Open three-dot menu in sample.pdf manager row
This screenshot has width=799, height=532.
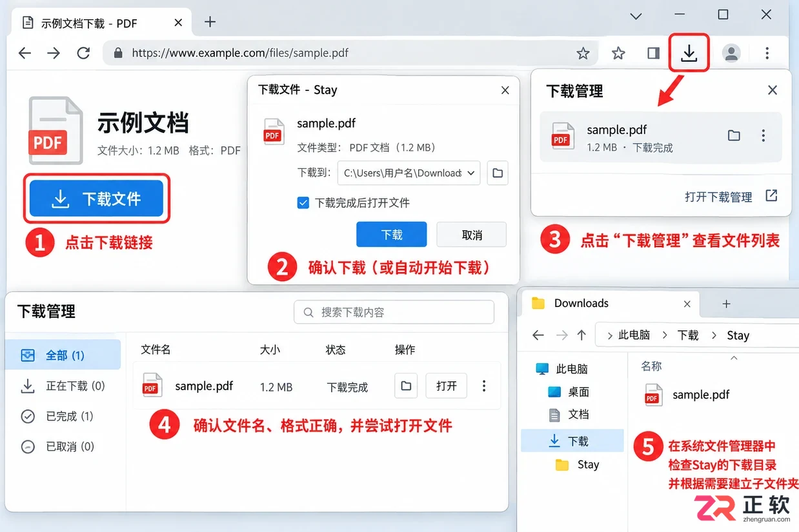tap(484, 386)
